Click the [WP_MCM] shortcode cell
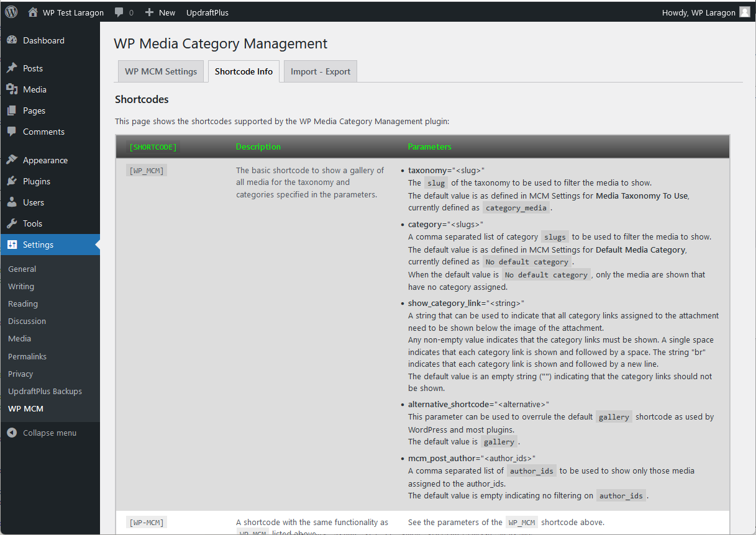The image size is (756, 535). [146, 170]
